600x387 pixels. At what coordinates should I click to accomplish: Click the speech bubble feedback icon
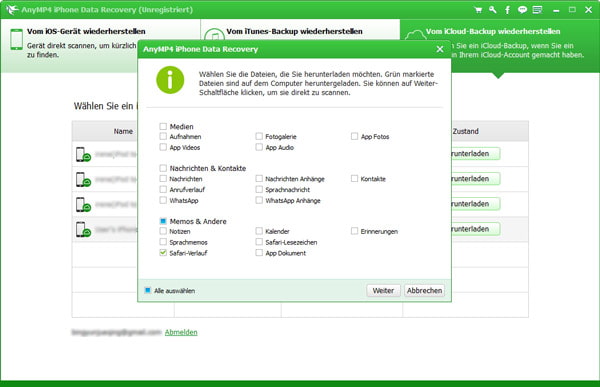pyautogui.click(x=522, y=10)
